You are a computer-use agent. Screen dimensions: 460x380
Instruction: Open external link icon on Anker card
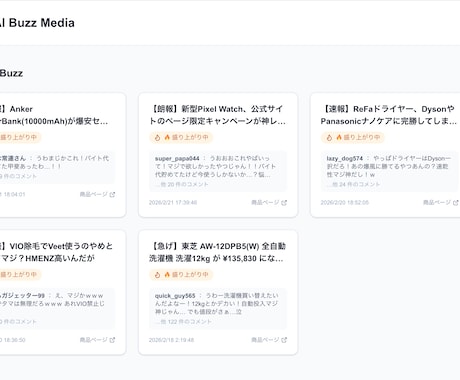pyautogui.click(x=112, y=194)
